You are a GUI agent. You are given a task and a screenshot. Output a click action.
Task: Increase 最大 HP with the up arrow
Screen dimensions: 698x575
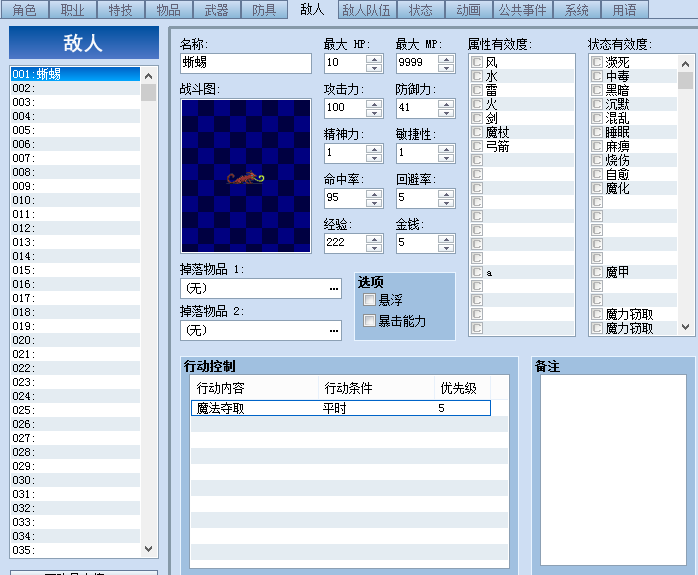point(374,58)
